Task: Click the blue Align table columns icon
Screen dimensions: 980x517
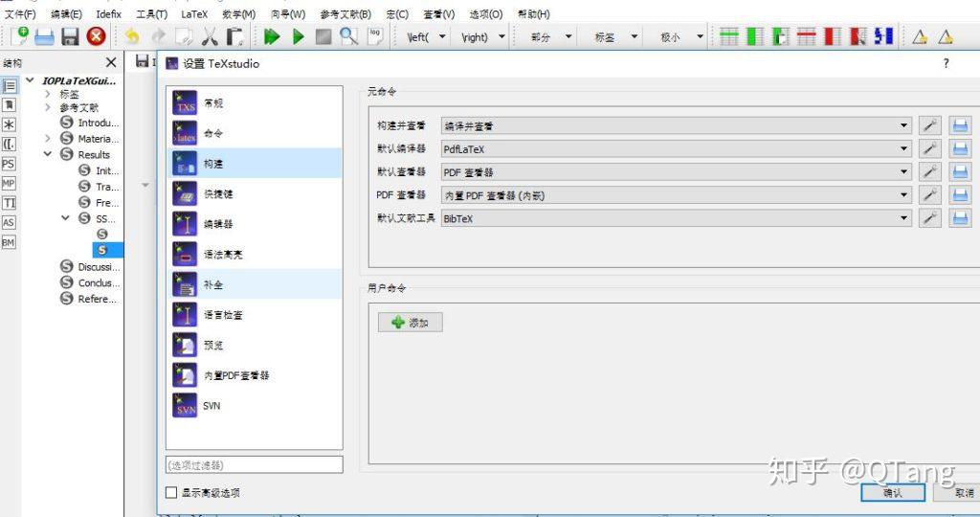Action: click(x=883, y=37)
